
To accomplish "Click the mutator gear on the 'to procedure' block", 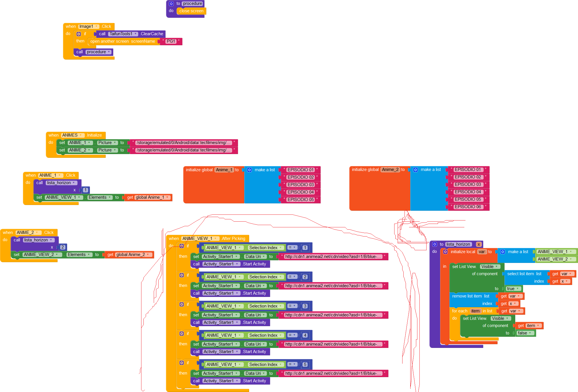I will (x=171, y=4).
